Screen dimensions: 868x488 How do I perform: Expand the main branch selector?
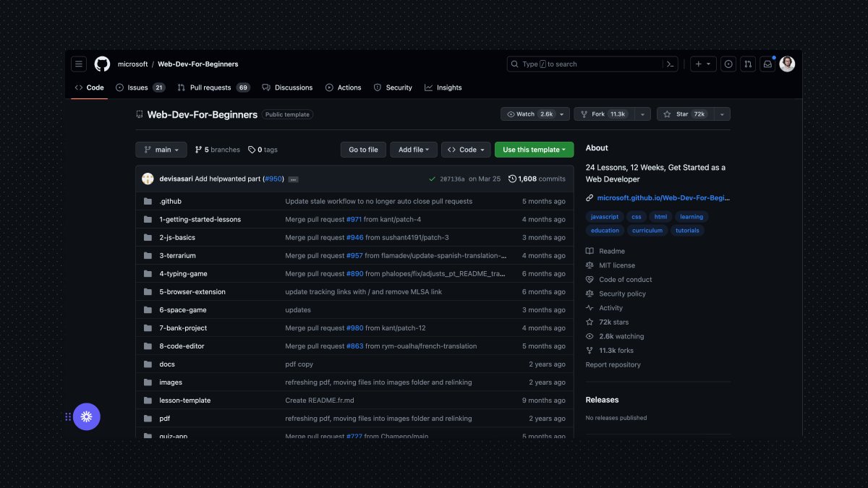(x=161, y=150)
